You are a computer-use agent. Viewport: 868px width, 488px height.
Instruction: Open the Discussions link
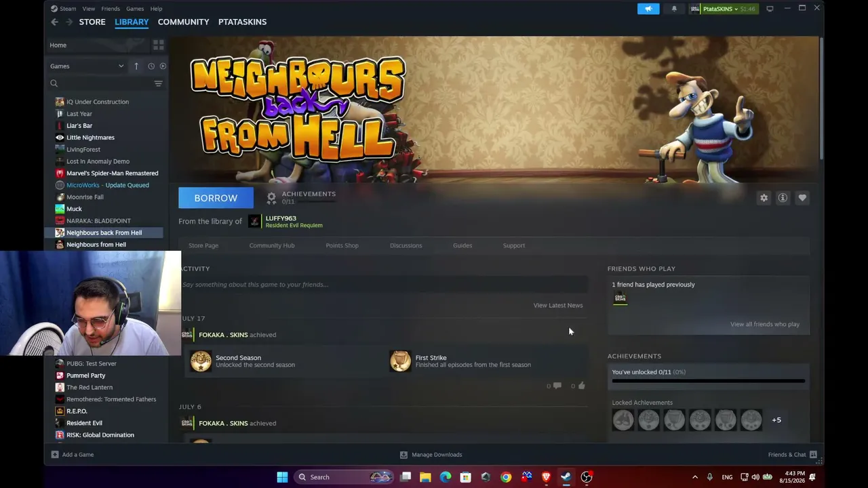coord(406,245)
